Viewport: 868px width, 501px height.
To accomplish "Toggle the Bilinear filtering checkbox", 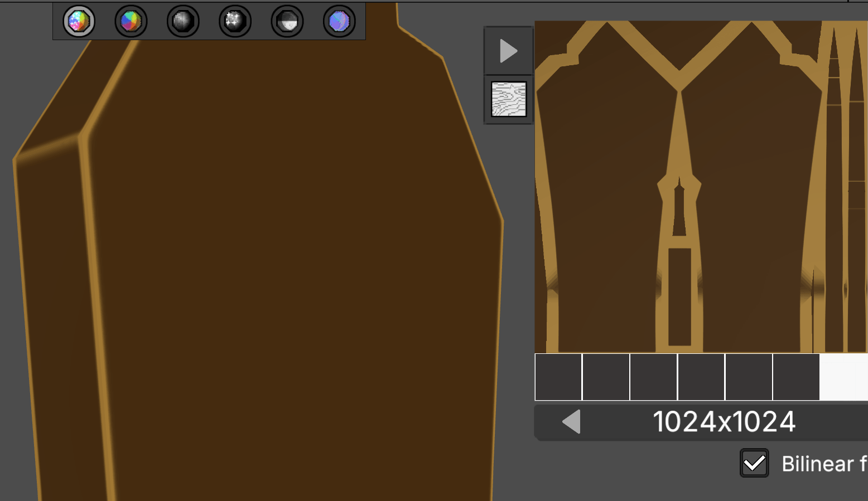I will [754, 463].
